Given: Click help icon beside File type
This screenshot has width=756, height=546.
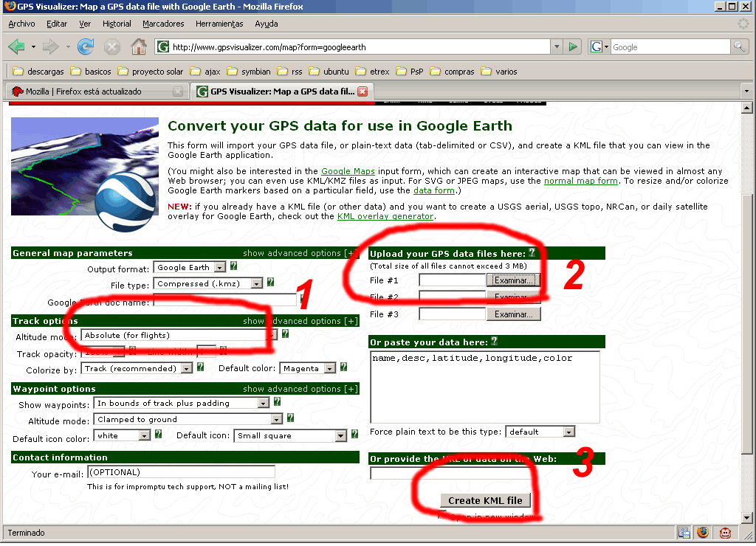Looking at the screenshot, I should click(270, 283).
